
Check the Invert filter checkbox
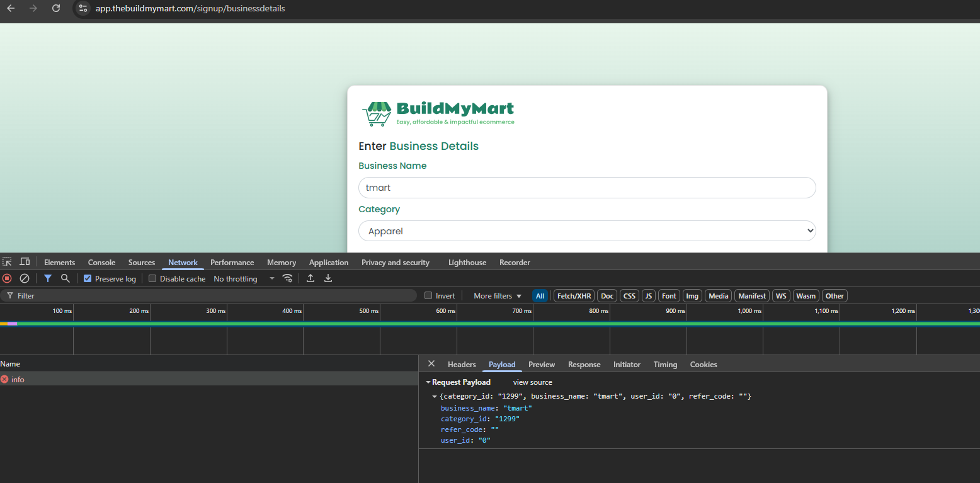[428, 295]
